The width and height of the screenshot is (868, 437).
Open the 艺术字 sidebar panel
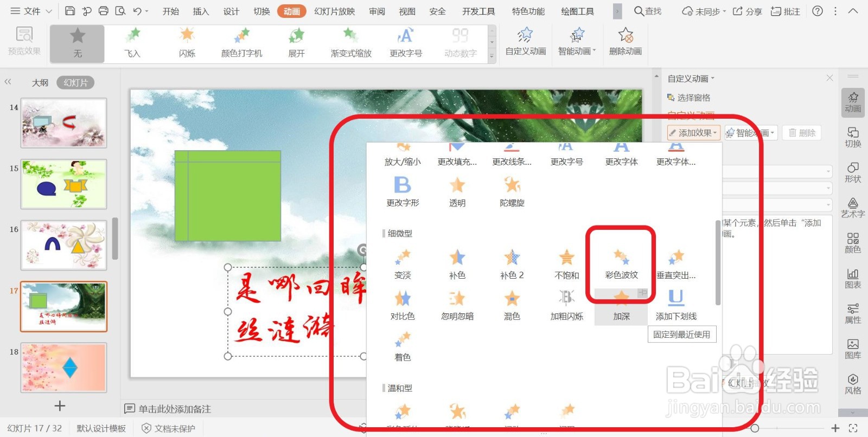pos(853,207)
